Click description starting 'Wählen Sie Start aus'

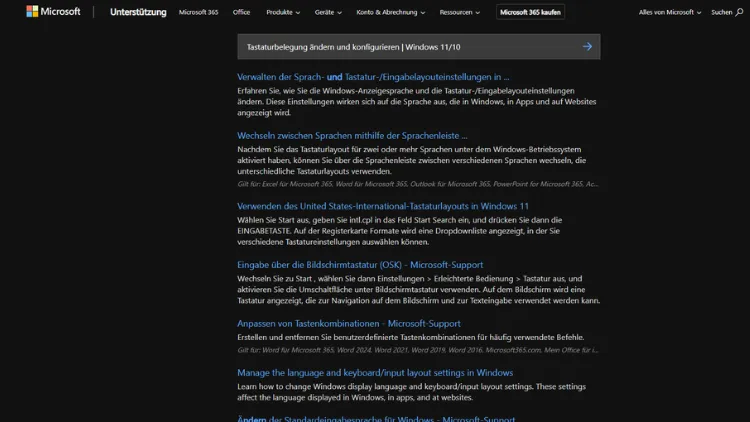coord(399,231)
